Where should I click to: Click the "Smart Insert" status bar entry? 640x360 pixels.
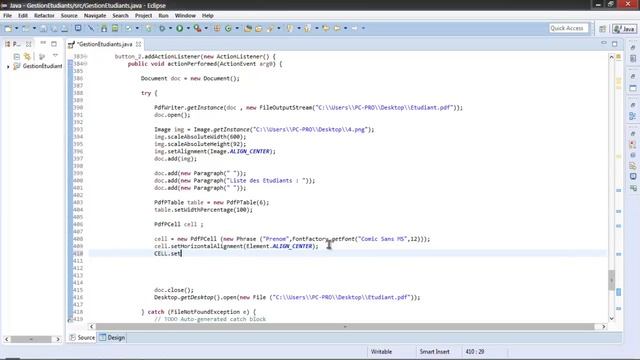coord(434,351)
